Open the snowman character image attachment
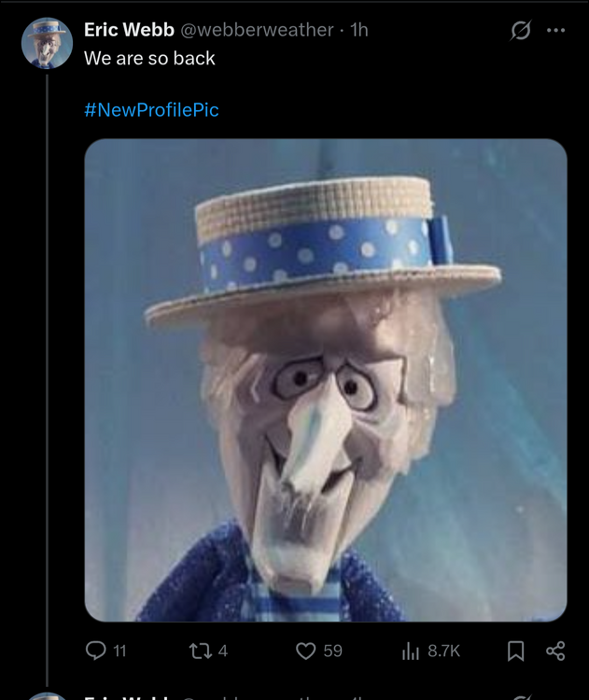The width and height of the screenshot is (589, 700). click(326, 380)
